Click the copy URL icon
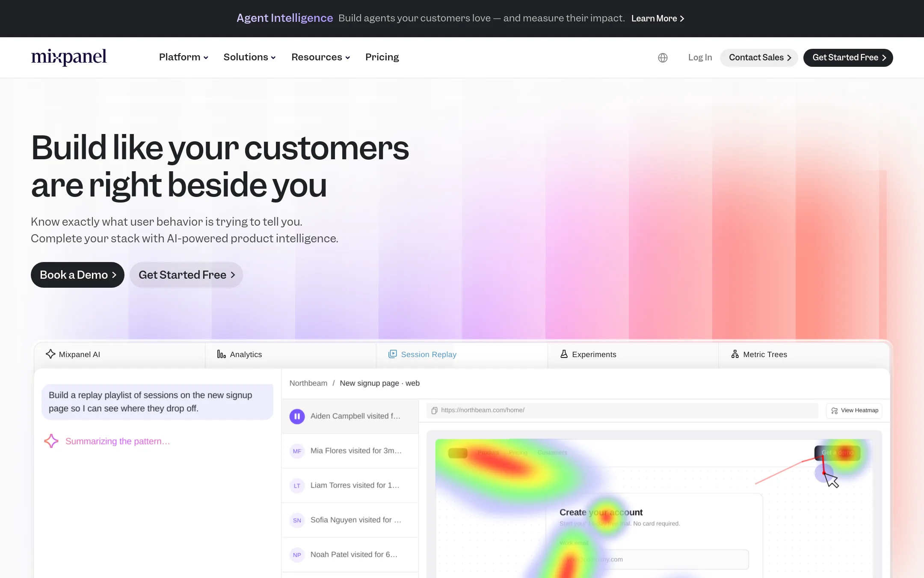924x578 pixels. click(434, 410)
